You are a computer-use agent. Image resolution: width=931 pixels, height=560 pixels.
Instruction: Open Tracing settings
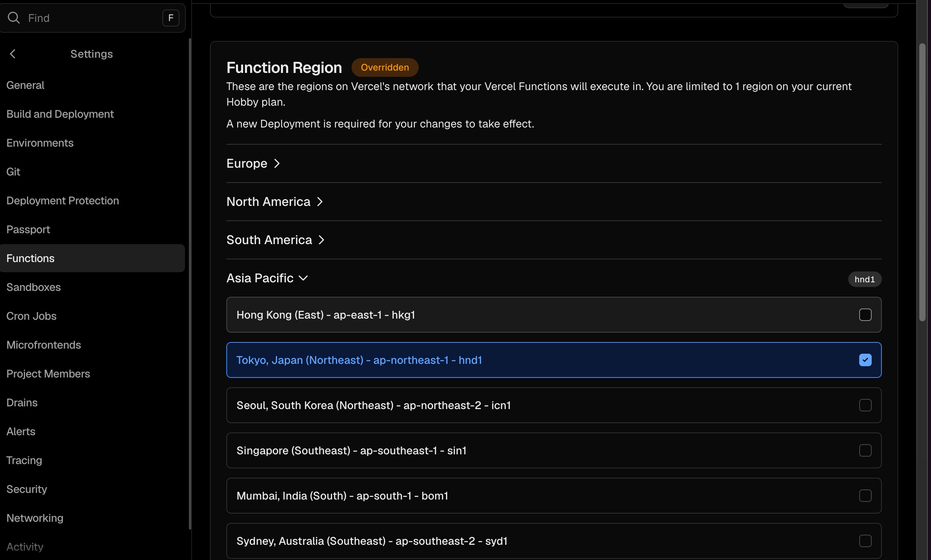[24, 460]
